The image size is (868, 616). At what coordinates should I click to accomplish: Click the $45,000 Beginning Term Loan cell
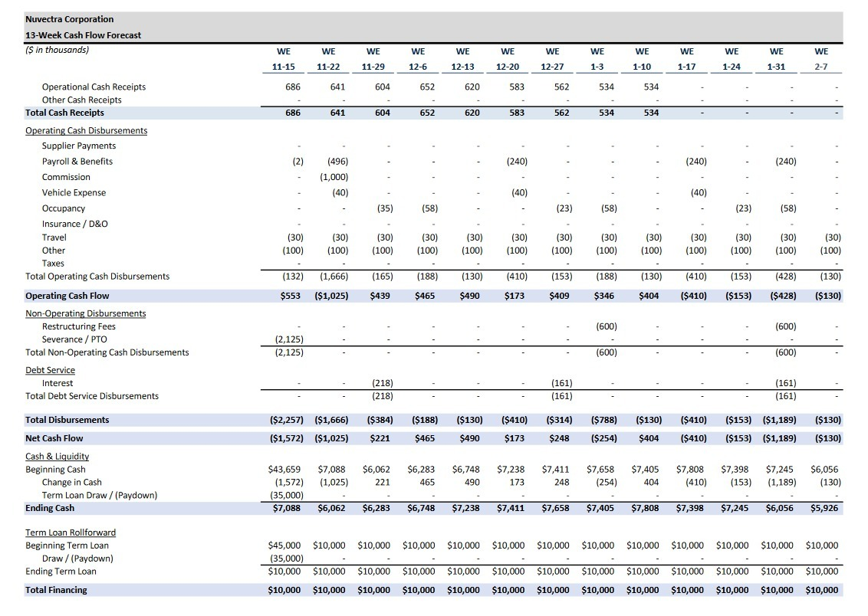(x=284, y=546)
